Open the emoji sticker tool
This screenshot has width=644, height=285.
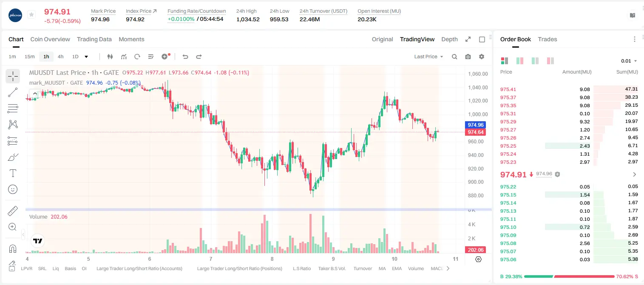pyautogui.click(x=13, y=189)
